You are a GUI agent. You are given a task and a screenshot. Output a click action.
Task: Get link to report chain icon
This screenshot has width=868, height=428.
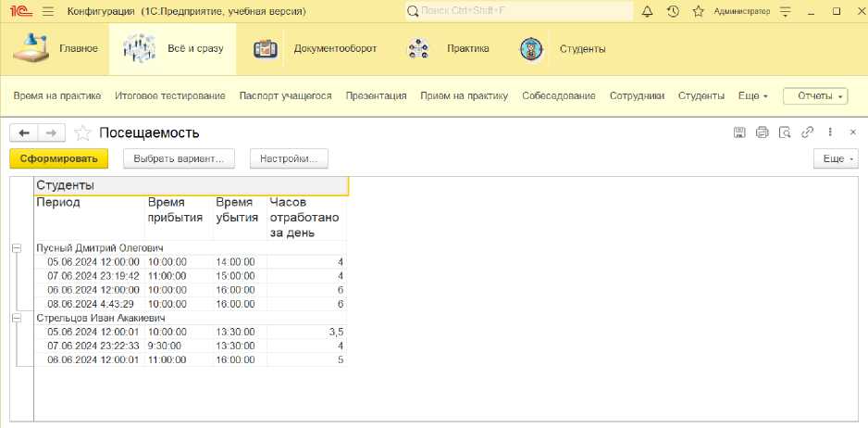click(808, 132)
